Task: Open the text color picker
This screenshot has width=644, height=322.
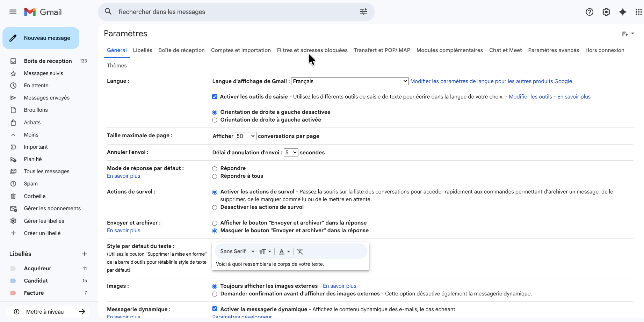Action: point(284,251)
